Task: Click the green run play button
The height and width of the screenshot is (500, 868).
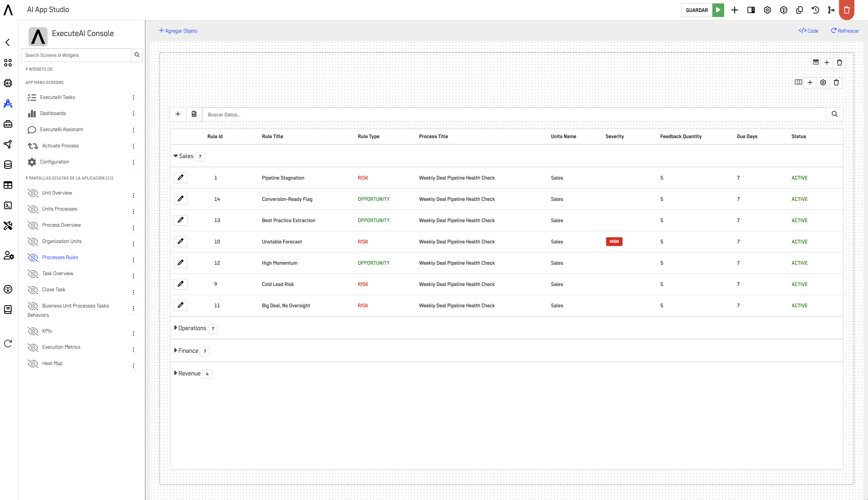Action: pyautogui.click(x=718, y=10)
